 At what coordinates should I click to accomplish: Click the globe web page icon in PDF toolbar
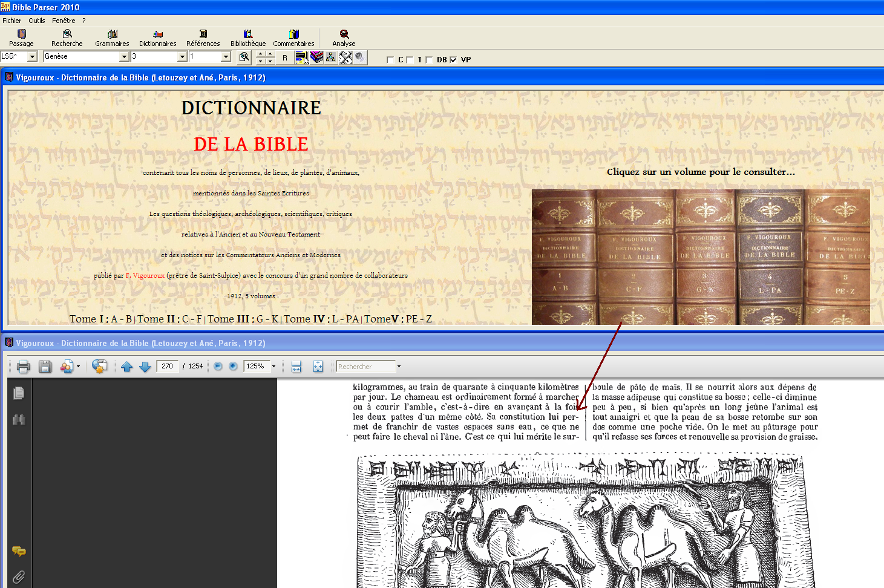[x=100, y=366]
